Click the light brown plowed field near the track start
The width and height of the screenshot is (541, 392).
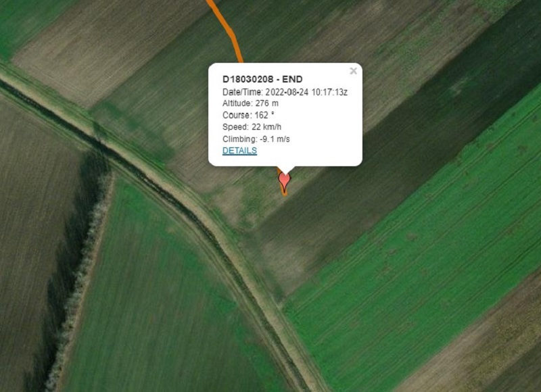click(x=103, y=48)
